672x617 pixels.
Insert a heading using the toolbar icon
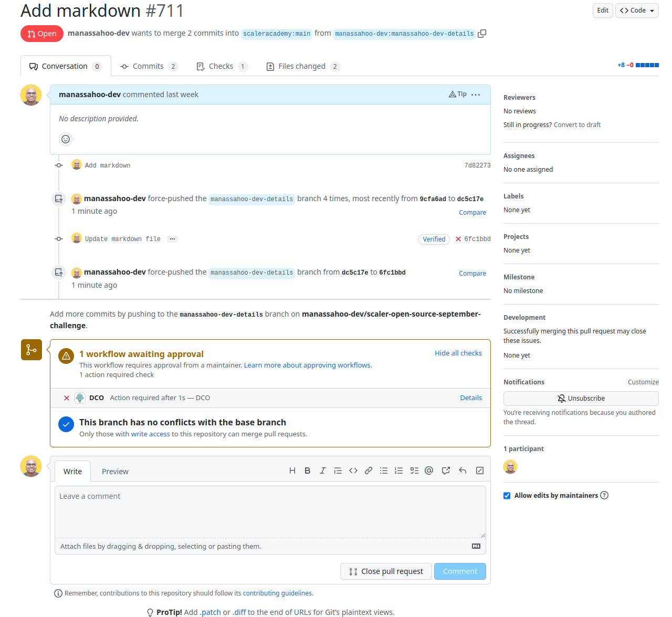pos(292,470)
